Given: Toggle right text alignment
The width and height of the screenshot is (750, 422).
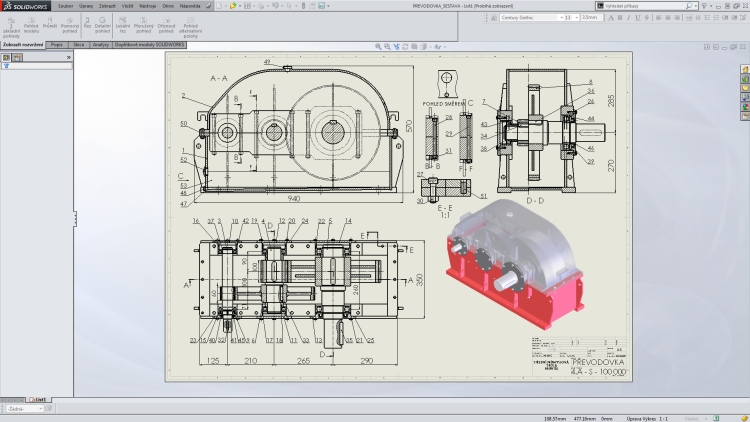Looking at the screenshot, I should pyautogui.click(x=677, y=17).
